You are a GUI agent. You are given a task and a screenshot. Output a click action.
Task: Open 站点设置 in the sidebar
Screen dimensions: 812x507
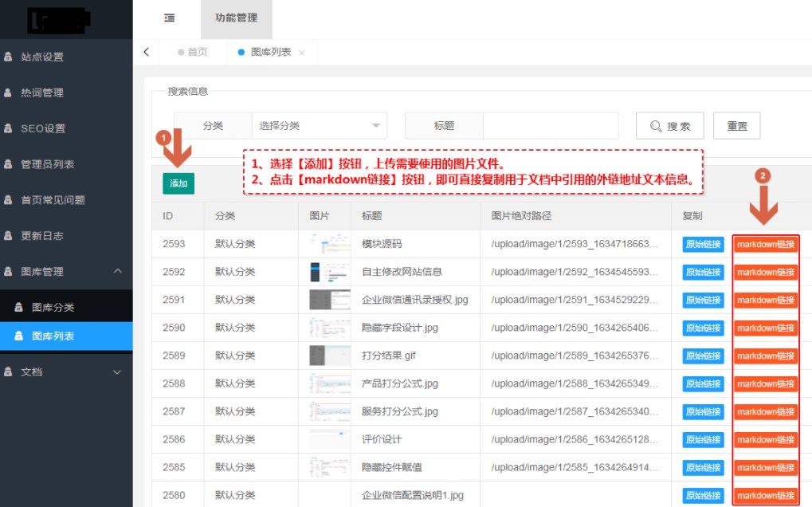(x=42, y=57)
